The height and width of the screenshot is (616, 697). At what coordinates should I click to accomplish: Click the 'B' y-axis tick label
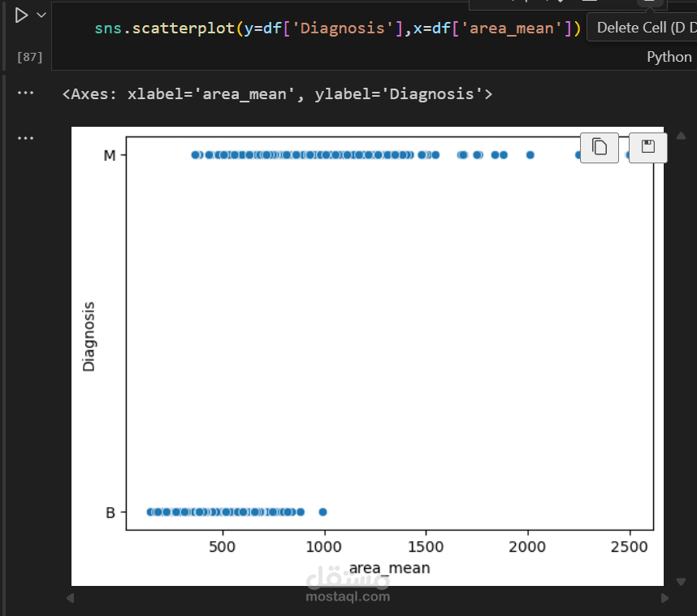point(110,513)
